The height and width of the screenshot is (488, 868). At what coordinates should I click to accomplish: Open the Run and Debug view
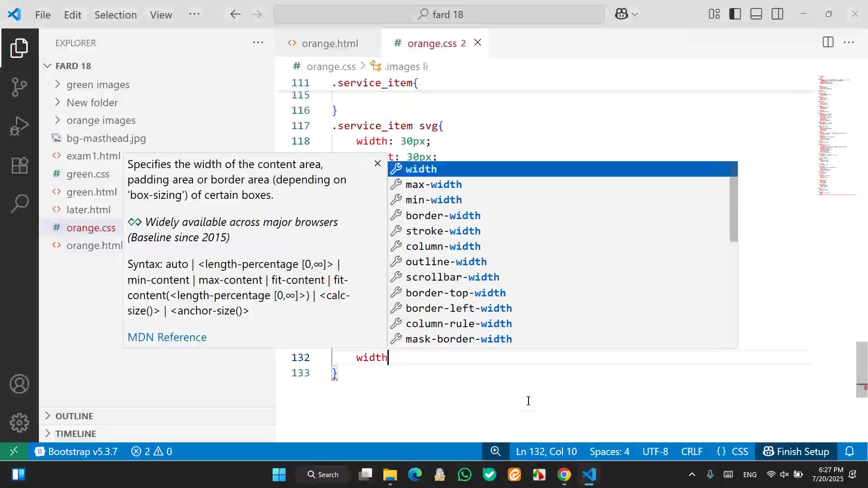click(19, 126)
